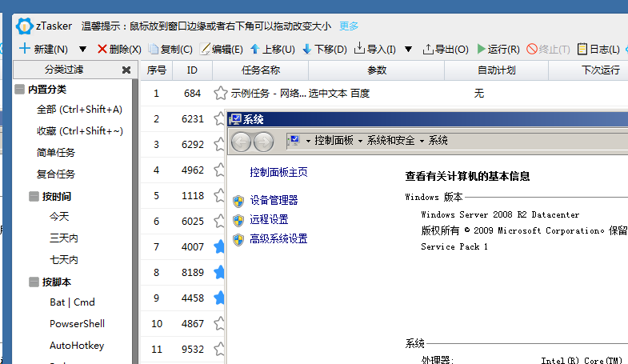Image resolution: width=628 pixels, height=364 pixels.
Task: Filter by AutoHotkey scripts
Action: click(77, 345)
